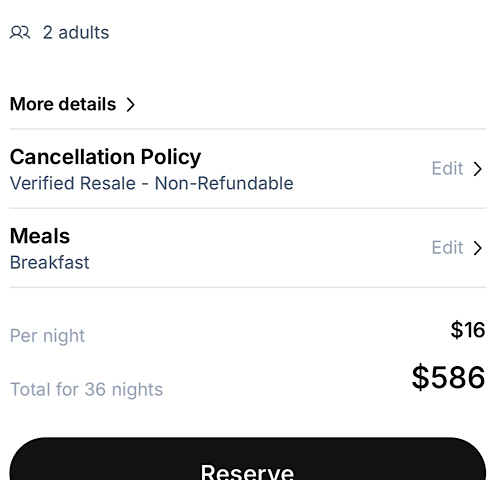Select the 2 adults guest text
Viewport: 500px width, 480px height.
76,33
